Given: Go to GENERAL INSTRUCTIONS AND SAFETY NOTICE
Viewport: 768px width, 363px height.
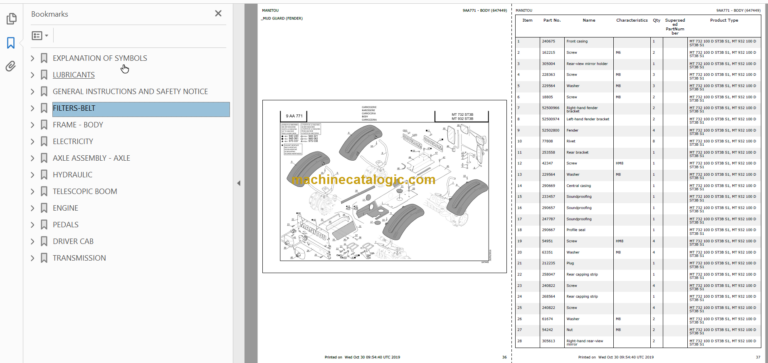Looking at the screenshot, I should [x=130, y=92].
